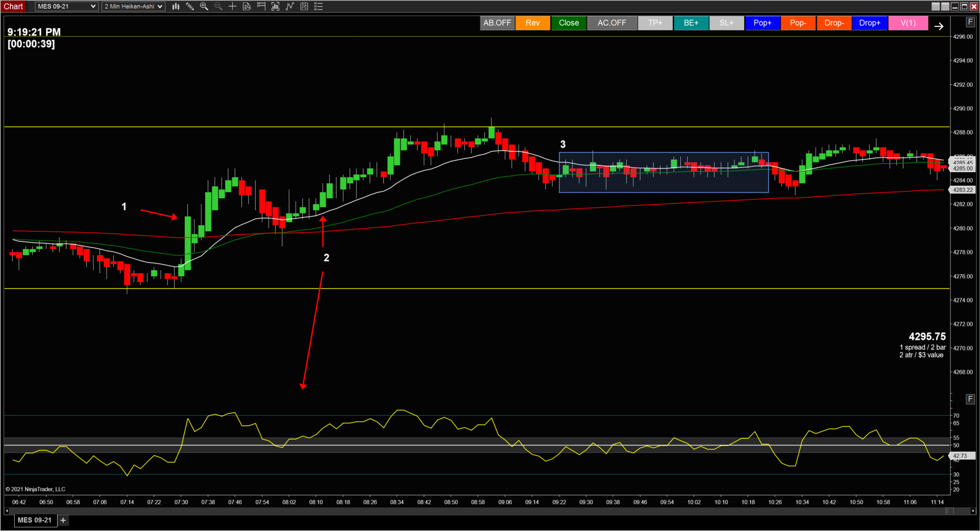Image resolution: width=980 pixels, height=531 pixels.
Task: Select the crosshair cursor icon
Action: pyautogui.click(x=233, y=7)
